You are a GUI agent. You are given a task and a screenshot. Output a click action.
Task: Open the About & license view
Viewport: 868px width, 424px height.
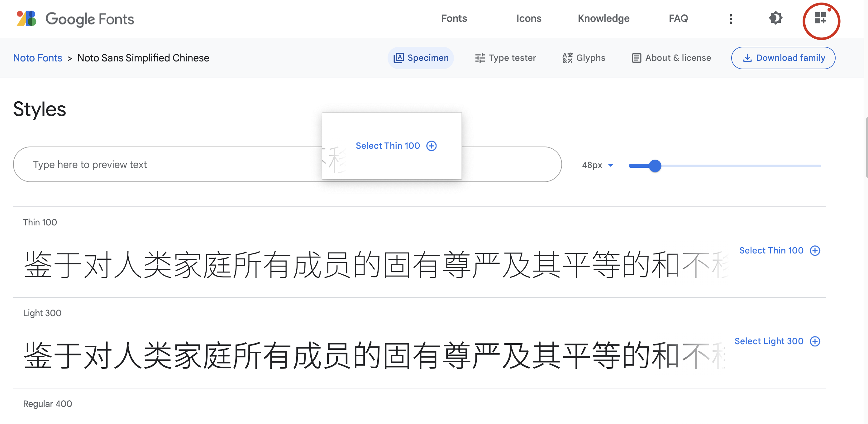click(671, 58)
